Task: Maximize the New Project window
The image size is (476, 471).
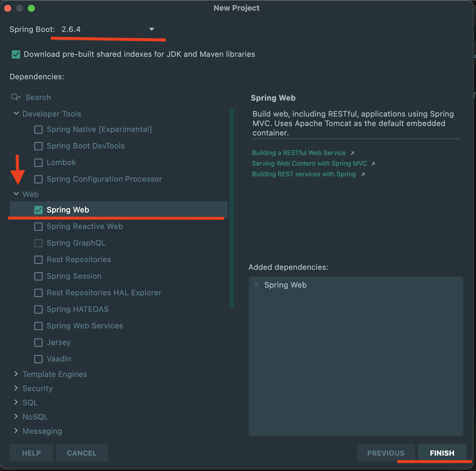Action: (x=31, y=8)
